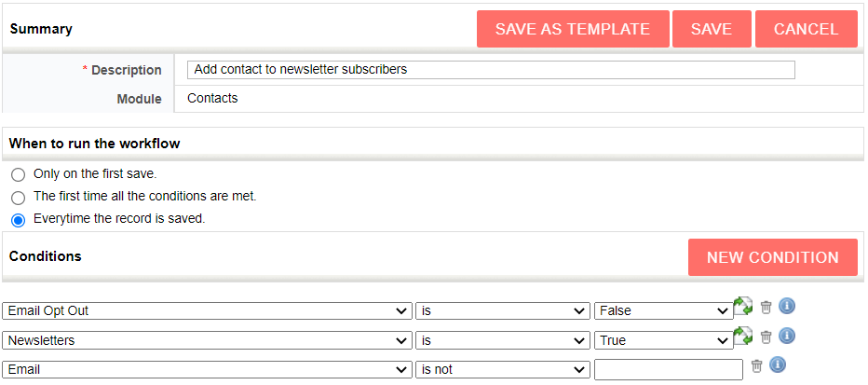
Task: Add a condition with New Condition button
Action: click(x=772, y=257)
